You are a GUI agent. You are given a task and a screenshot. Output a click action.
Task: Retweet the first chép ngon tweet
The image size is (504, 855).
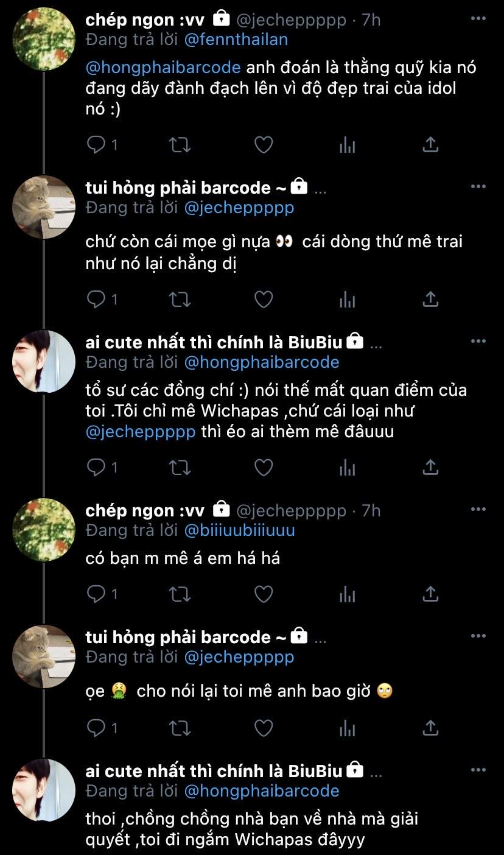point(180,144)
